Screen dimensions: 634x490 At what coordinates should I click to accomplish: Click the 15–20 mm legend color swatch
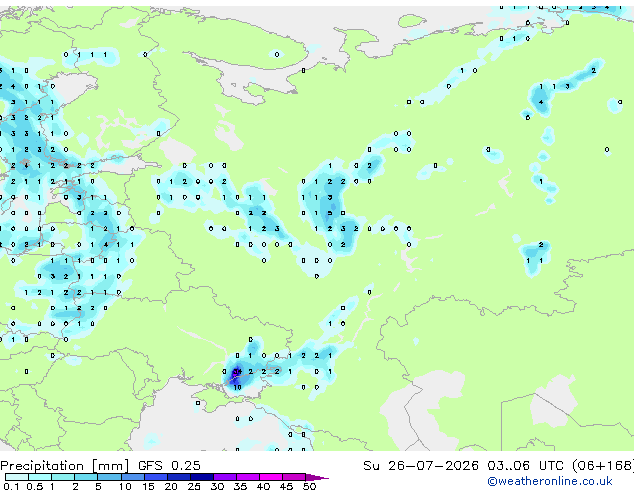(x=155, y=477)
